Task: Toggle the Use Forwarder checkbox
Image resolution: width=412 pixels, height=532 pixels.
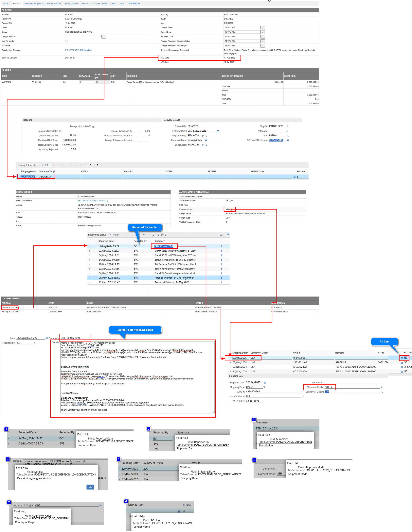Action: click(66, 41)
